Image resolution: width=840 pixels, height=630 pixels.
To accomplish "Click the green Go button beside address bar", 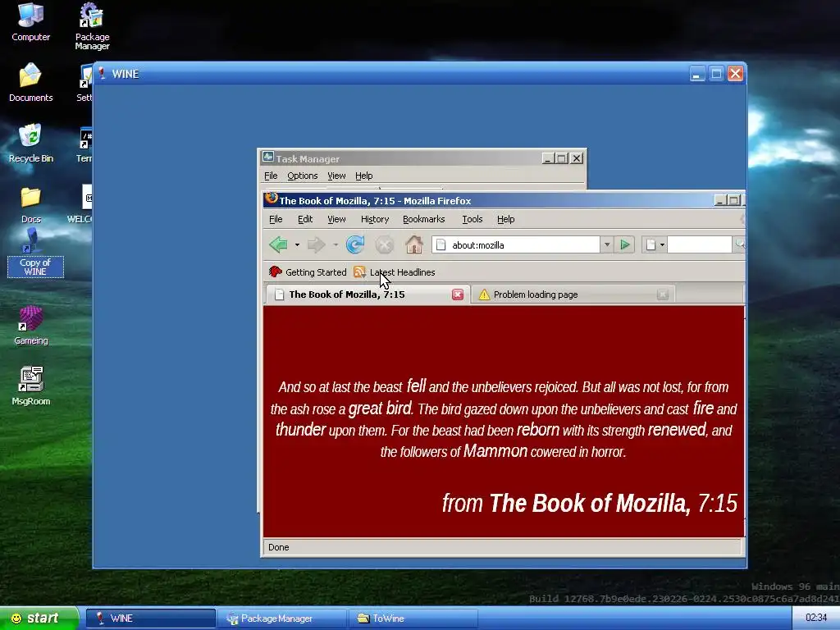I will click(624, 244).
